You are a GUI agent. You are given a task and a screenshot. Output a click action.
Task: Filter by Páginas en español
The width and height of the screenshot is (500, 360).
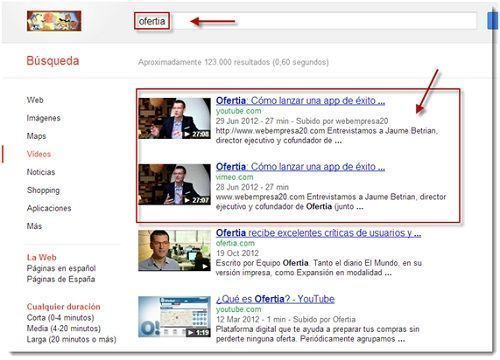(61, 268)
